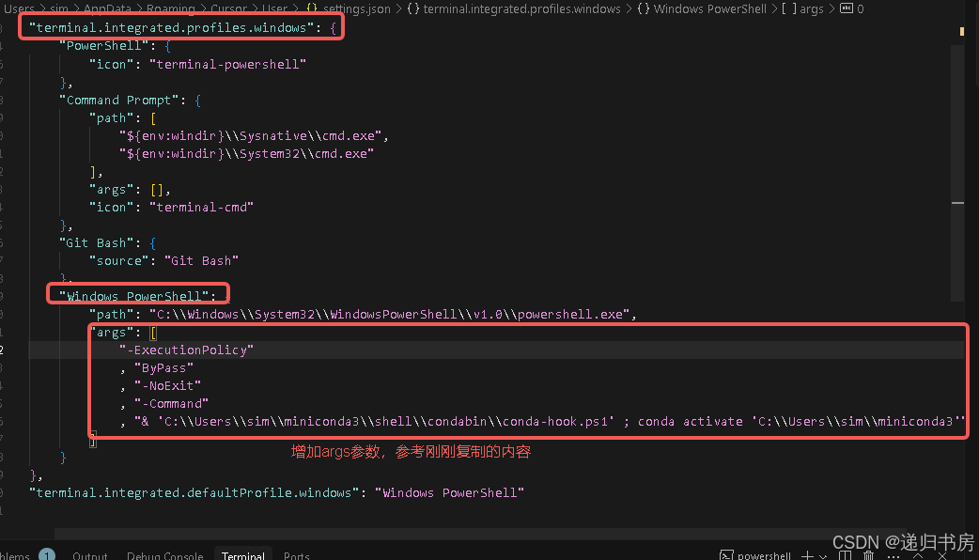Click the new terminal plus icon
The width and height of the screenshot is (979, 560).
click(x=808, y=555)
